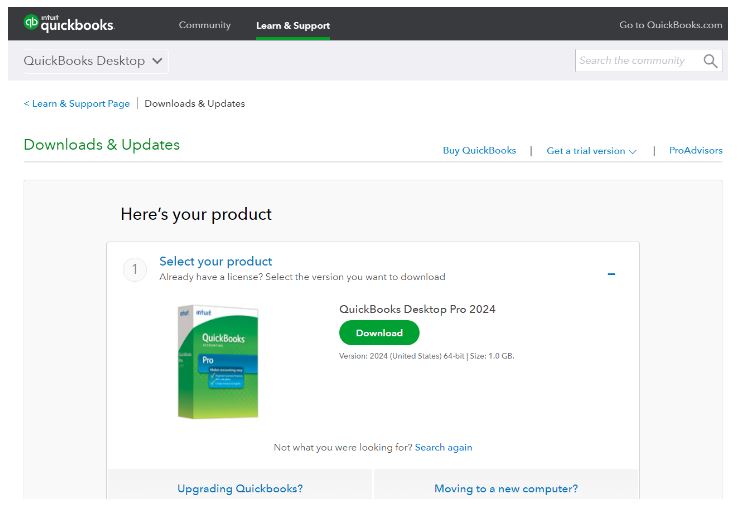Click the QuickBooks Pro box image
Screen dimensions: 738x513
(x=218, y=361)
